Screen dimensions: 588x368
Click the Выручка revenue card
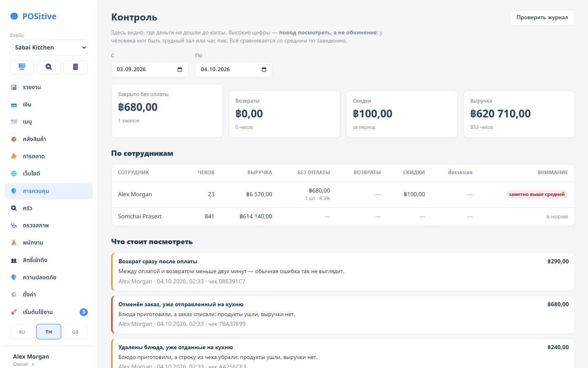tap(519, 114)
